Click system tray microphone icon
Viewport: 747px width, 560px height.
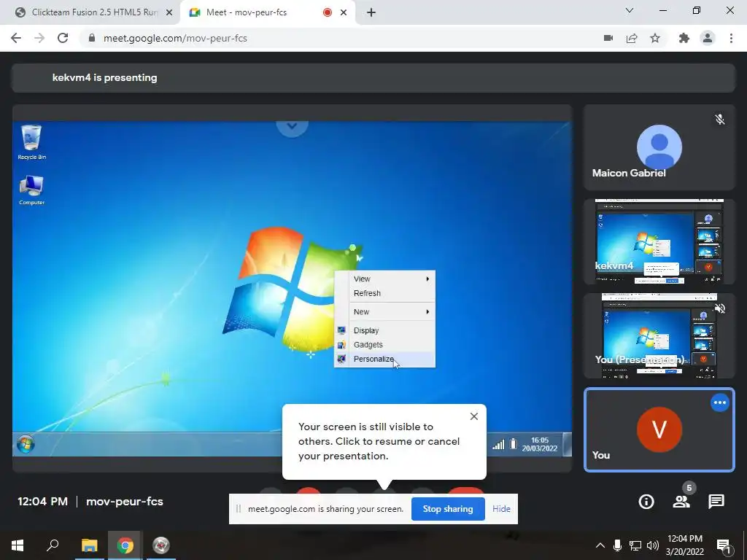tap(617, 545)
